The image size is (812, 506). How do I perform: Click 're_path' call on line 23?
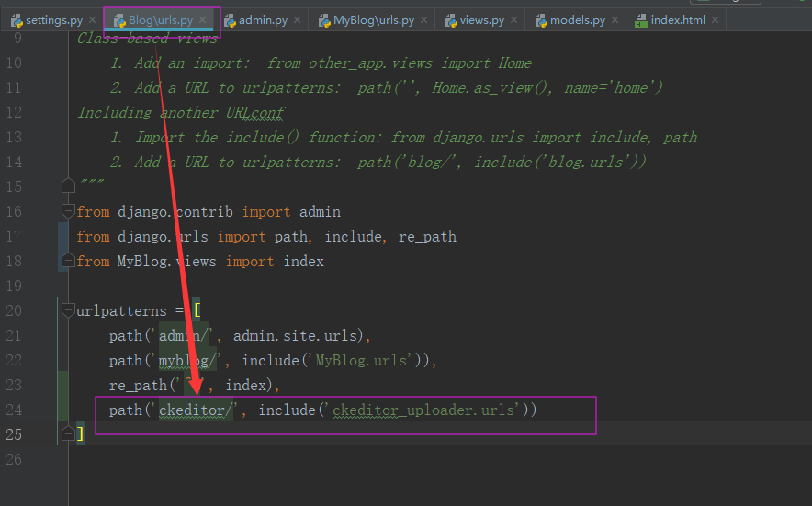click(138, 386)
